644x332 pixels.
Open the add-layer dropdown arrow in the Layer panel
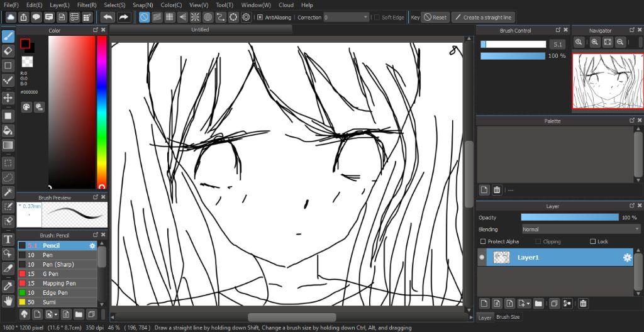pos(528,304)
